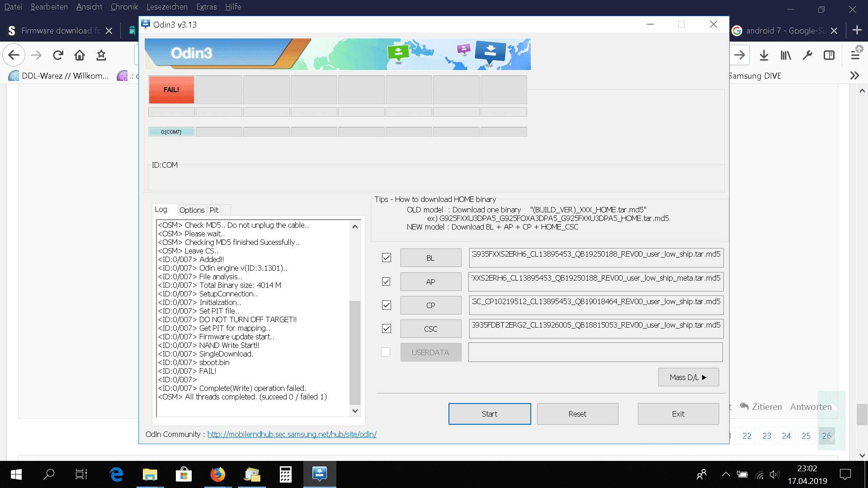Click the 0:[COM7] port indicator
This screenshot has width=868, height=488.
171,132
